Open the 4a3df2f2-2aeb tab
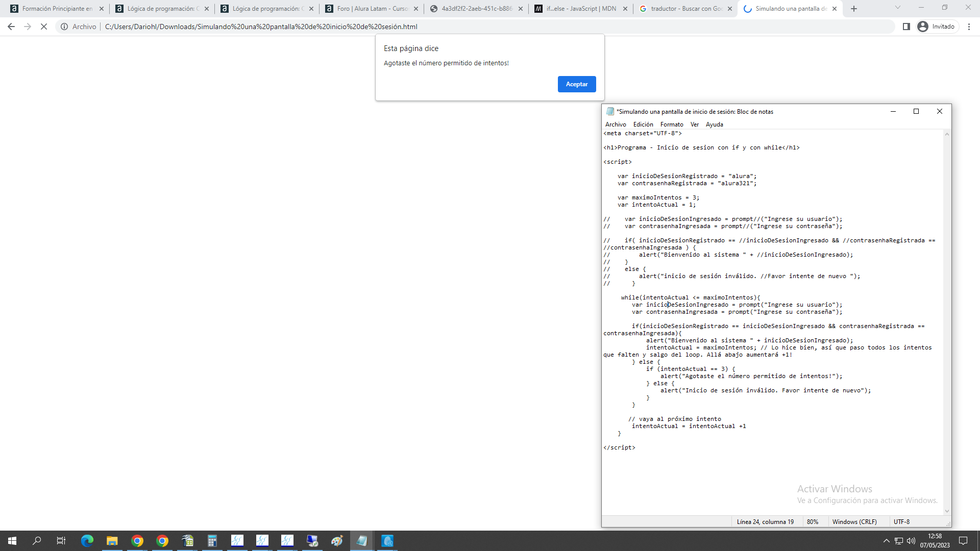Viewport: 980px width, 551px height. coord(477,9)
